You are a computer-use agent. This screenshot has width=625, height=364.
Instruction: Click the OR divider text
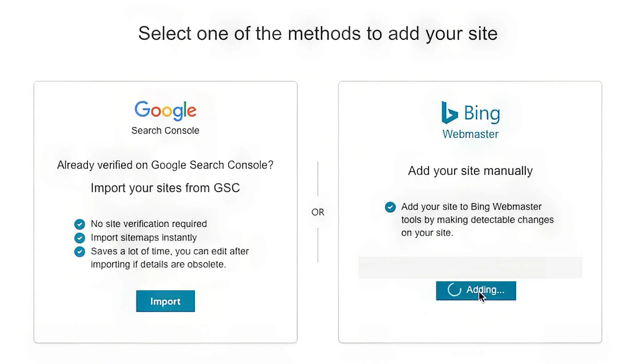318,212
